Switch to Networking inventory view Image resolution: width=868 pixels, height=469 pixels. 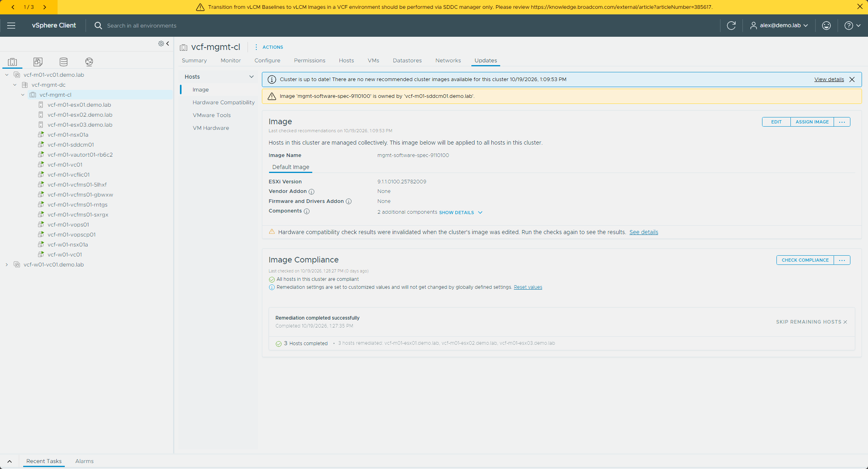(x=89, y=62)
